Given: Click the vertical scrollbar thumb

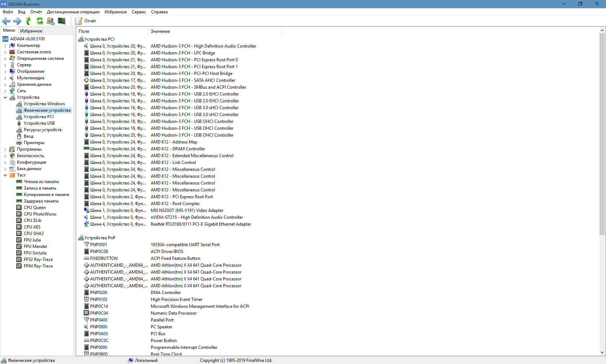Looking at the screenshot, I should [x=602, y=134].
